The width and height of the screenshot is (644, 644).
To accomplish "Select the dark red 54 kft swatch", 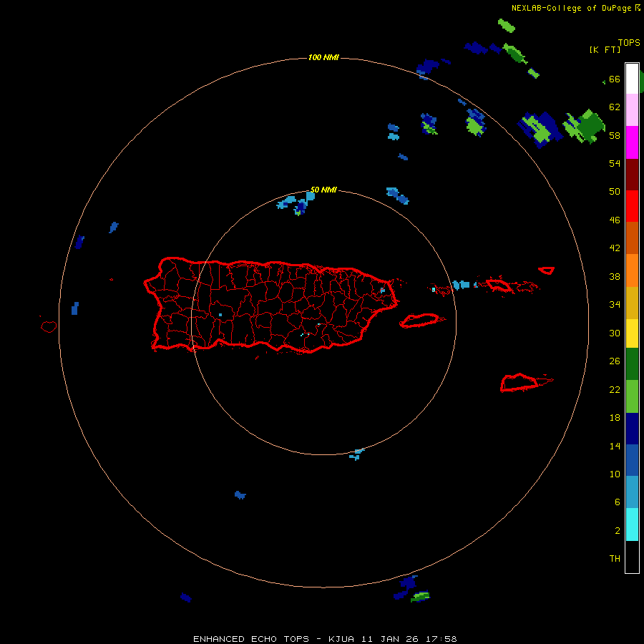I will [632, 174].
